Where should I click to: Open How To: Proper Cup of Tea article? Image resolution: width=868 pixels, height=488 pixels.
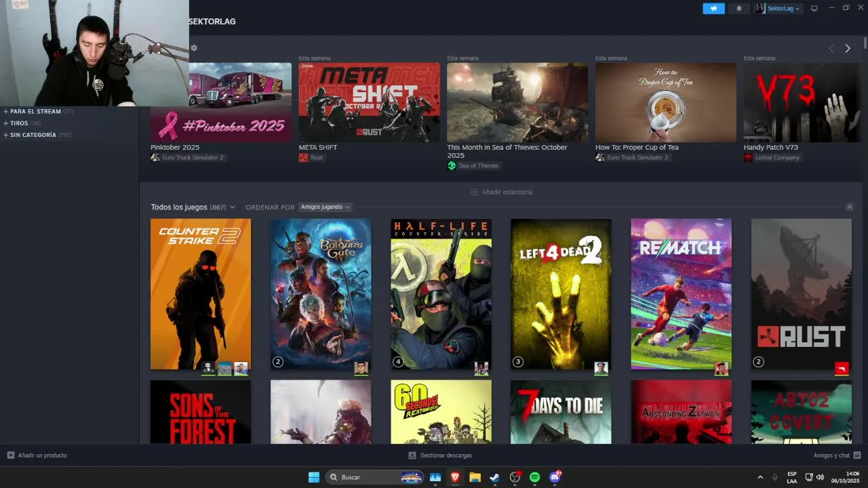637,147
